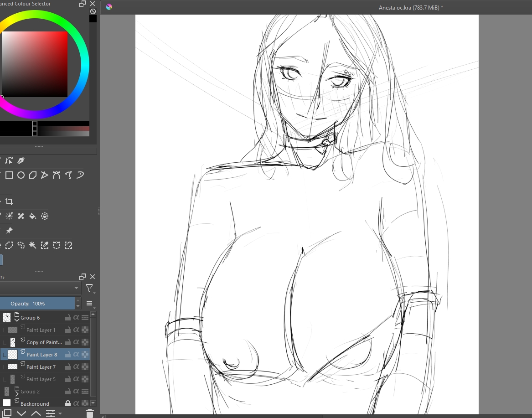The image size is (532, 418).
Task: Select the Rectangle shape tool
Action: click(9, 175)
